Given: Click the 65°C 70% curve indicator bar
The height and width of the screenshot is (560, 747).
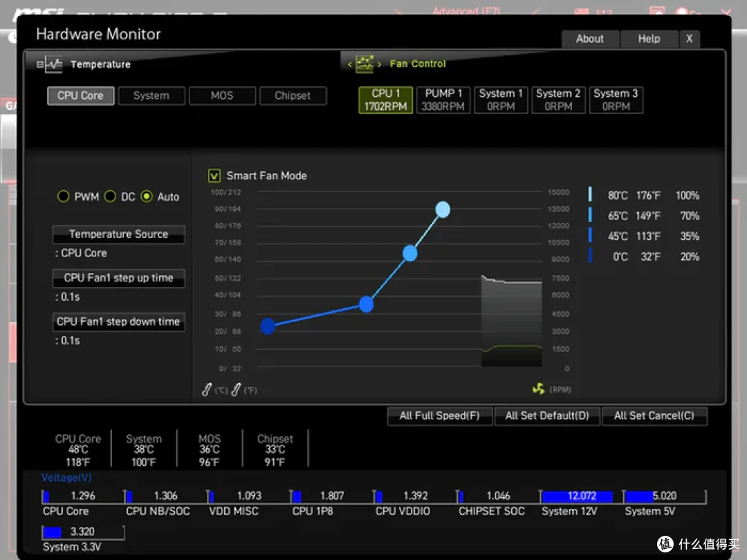Looking at the screenshot, I should 590,215.
